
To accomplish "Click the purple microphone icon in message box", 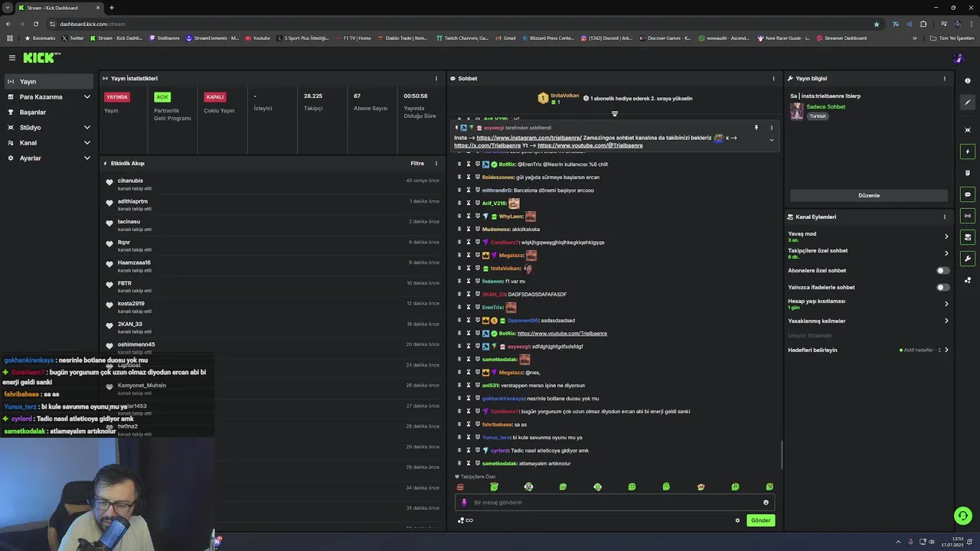I will point(464,503).
